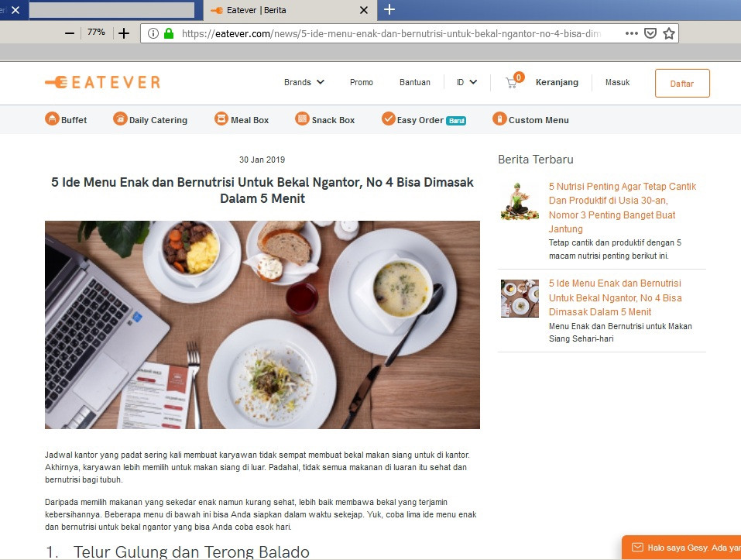Zoom out with the minus button
The image size is (741, 560).
(x=70, y=33)
